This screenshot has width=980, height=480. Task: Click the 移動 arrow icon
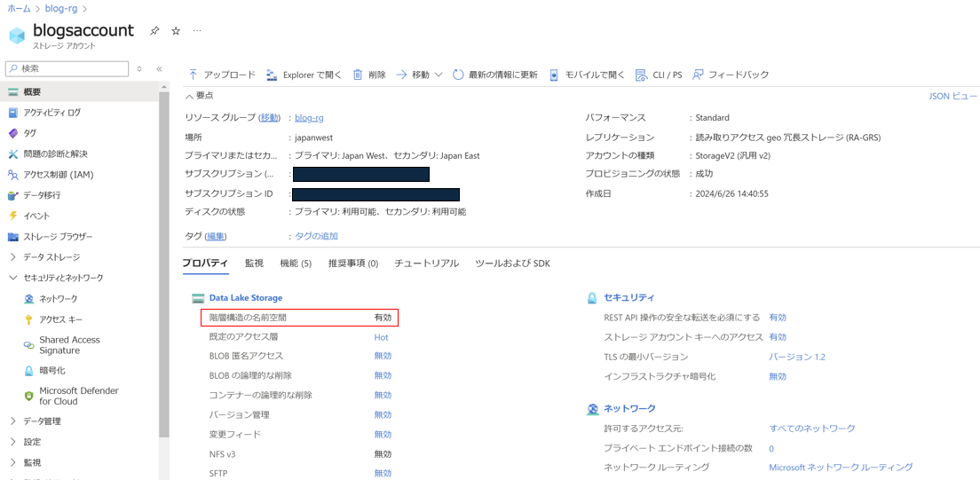pos(401,75)
